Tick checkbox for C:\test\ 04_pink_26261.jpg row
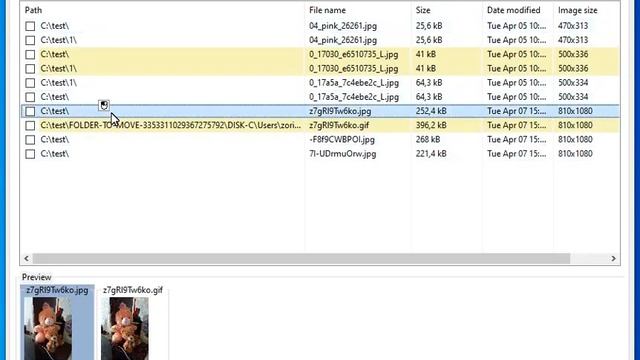This screenshot has width=640, height=360. [30, 26]
